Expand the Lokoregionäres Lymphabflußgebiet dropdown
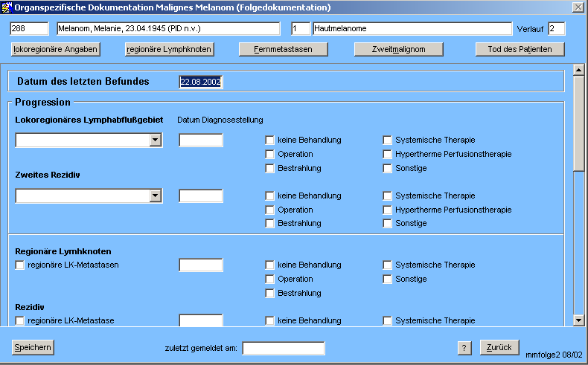 [155, 140]
